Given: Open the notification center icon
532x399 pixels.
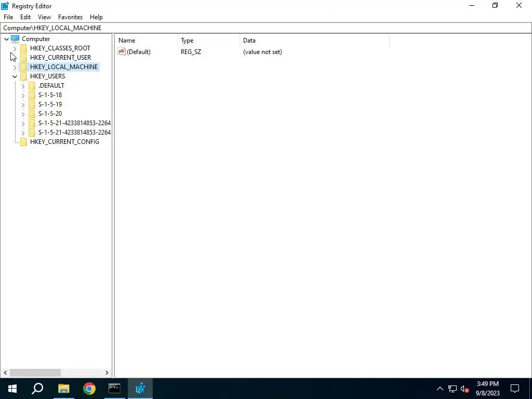Looking at the screenshot, I should pyautogui.click(x=515, y=389).
